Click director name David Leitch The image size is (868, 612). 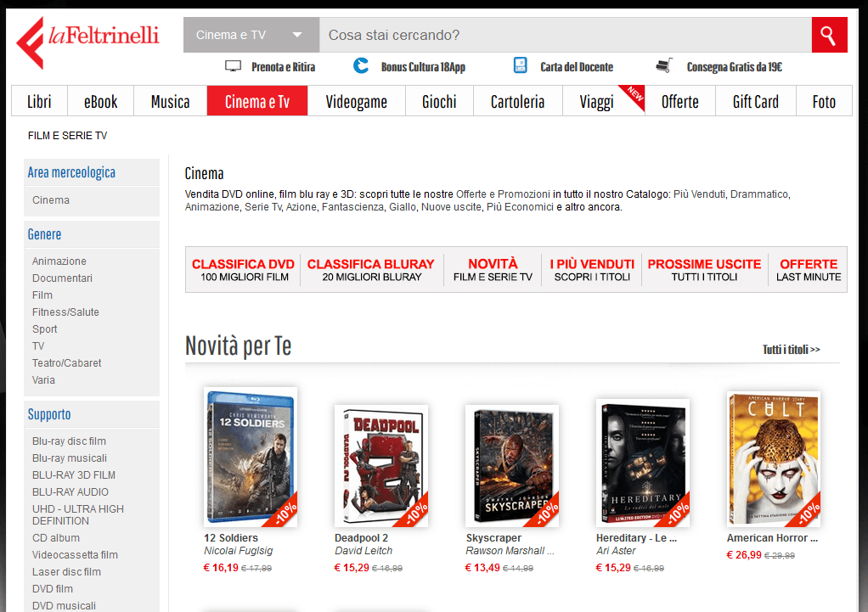[x=364, y=551]
